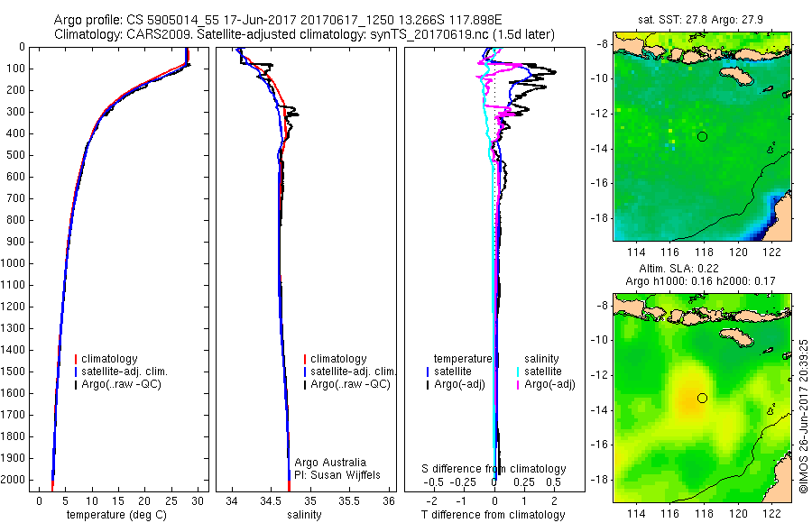Click the black Argo swatch in temperature legend
This screenshot has height=523, width=812.
point(76,385)
